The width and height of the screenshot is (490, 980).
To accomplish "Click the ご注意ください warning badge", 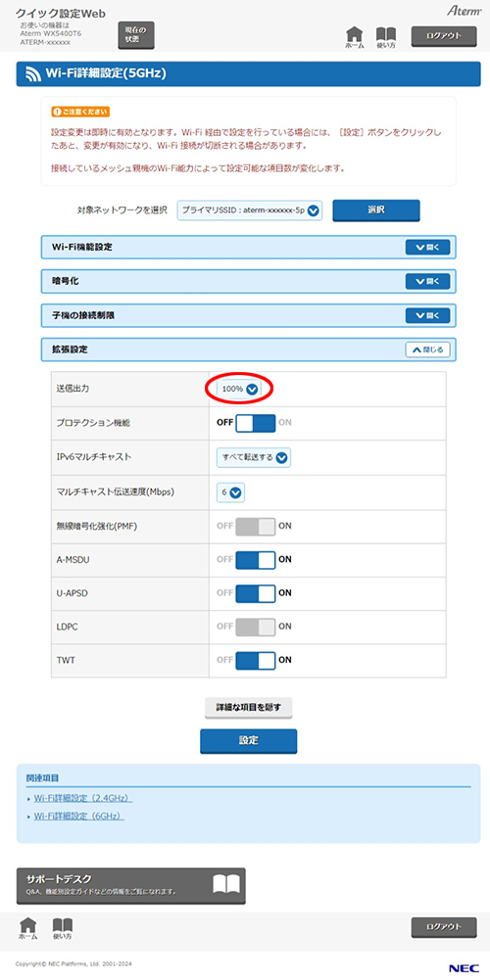I will (x=80, y=112).
